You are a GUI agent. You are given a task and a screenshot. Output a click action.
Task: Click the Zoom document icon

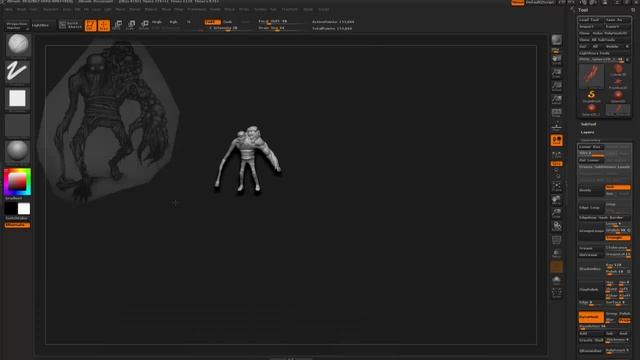pyautogui.click(x=556, y=73)
